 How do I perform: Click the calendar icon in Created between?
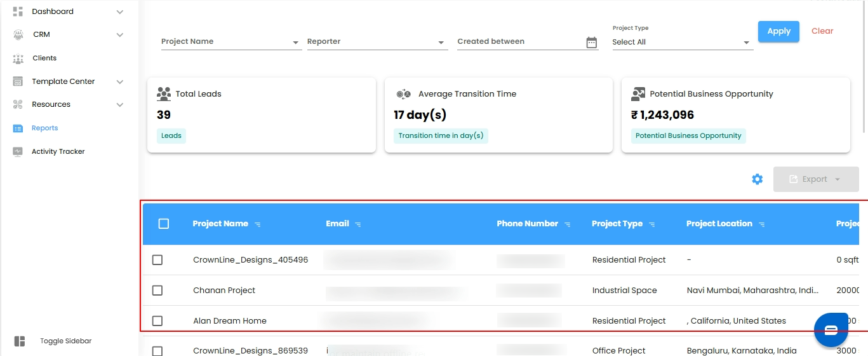(591, 43)
